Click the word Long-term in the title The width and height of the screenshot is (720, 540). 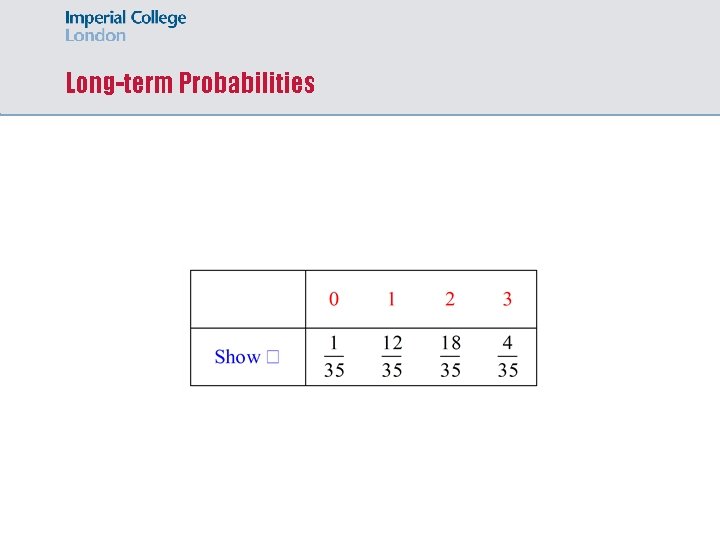pyautogui.click(x=119, y=83)
